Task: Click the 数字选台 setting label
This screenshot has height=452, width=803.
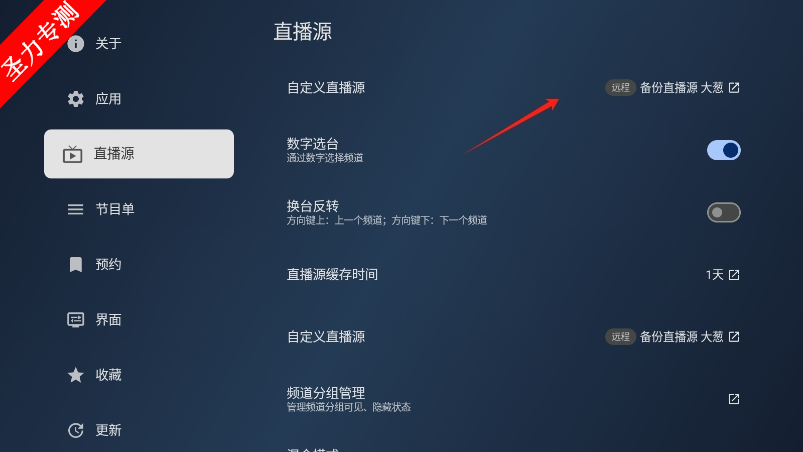Action: coord(312,143)
